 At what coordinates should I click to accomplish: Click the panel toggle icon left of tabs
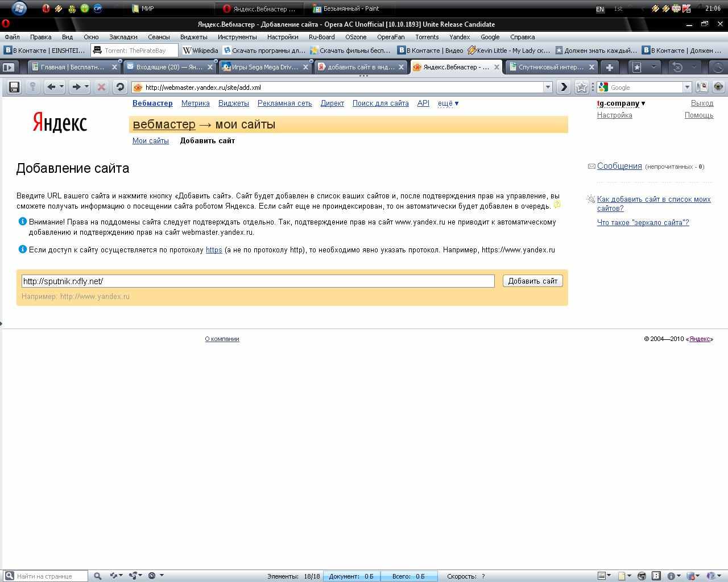coord(9,67)
